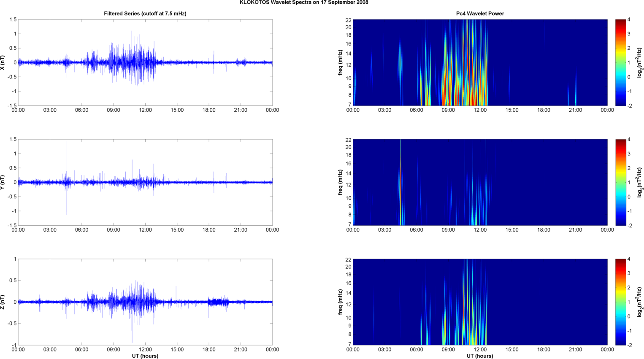Select the Pc4 Wavelet Power column title
Viewport: 644px width, 359px height.
click(480, 13)
